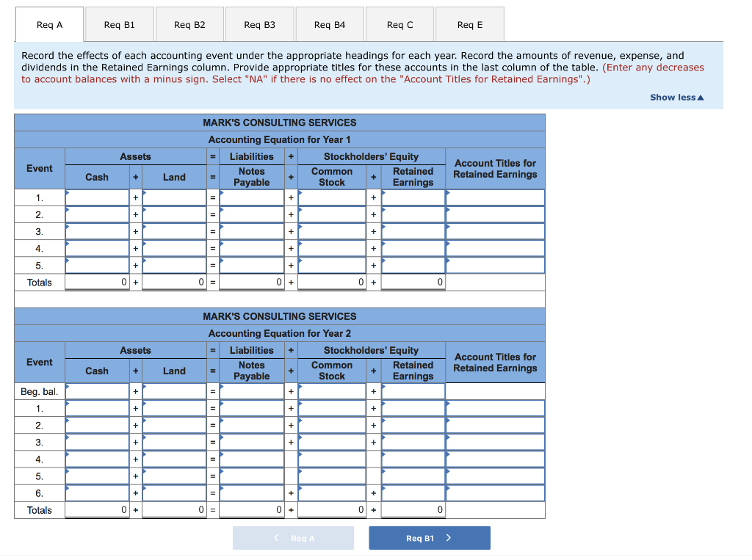Select Year 2 Beg. bal. Land cell
The height and width of the screenshot is (560, 752).
pos(174,391)
